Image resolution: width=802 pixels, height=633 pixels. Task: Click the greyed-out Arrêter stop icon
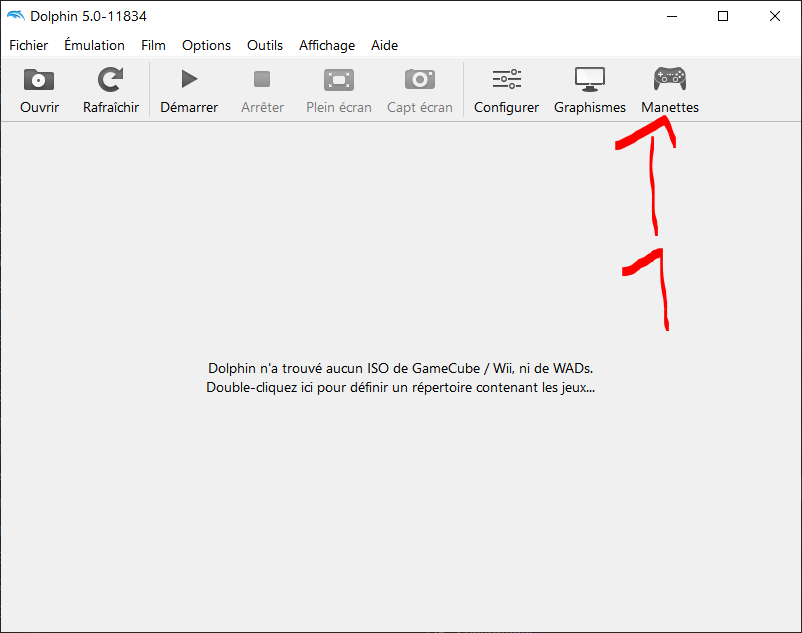262,80
